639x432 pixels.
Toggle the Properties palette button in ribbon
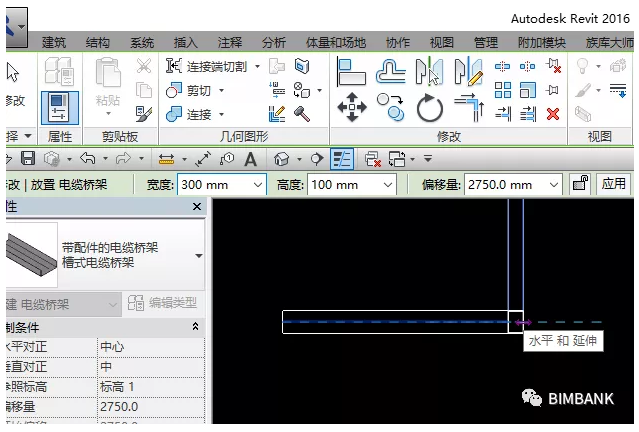pos(59,108)
